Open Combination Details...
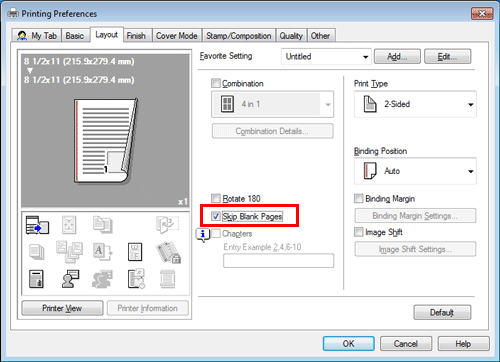Viewport: 500px width, 362px height. (x=272, y=131)
